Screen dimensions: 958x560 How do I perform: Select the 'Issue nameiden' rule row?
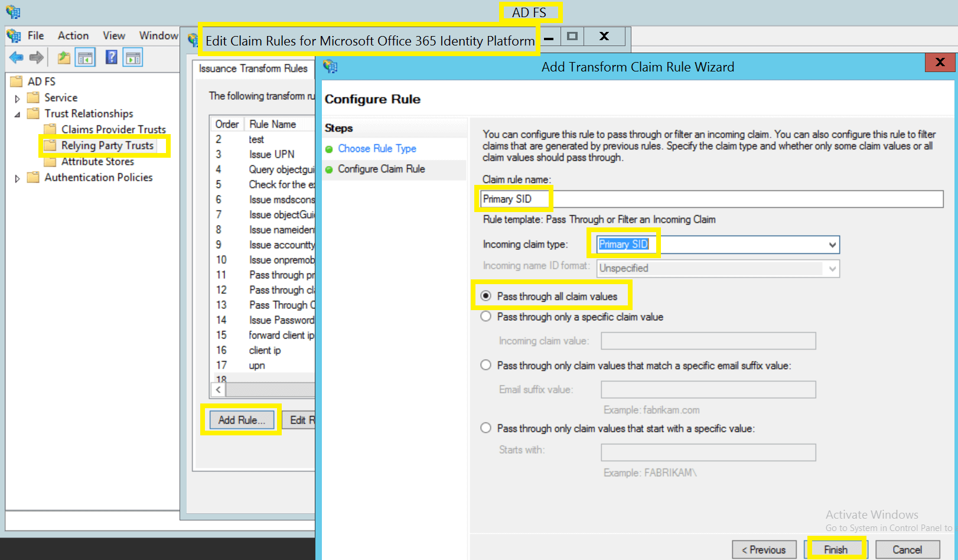[x=263, y=230]
